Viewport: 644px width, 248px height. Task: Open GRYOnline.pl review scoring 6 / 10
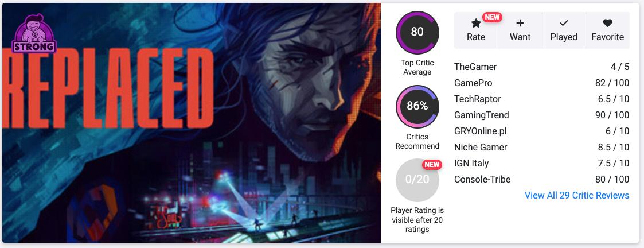542,131
